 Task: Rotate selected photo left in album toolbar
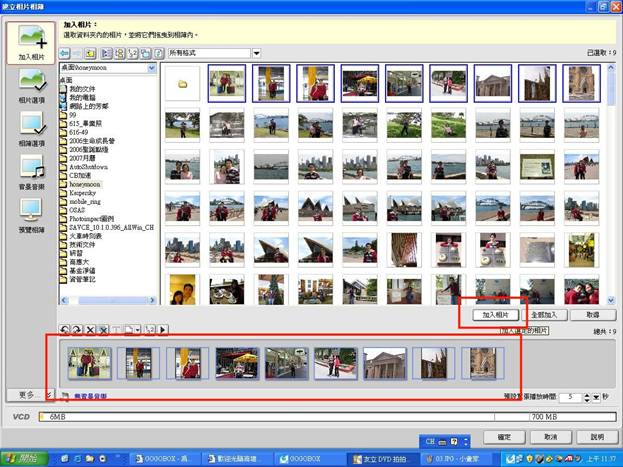pos(65,330)
